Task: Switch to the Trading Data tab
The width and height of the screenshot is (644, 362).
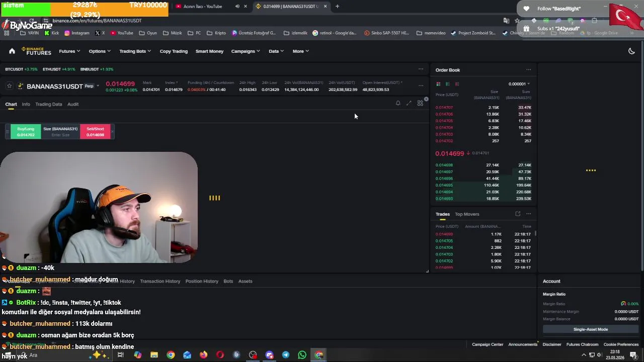Action: coord(48,104)
